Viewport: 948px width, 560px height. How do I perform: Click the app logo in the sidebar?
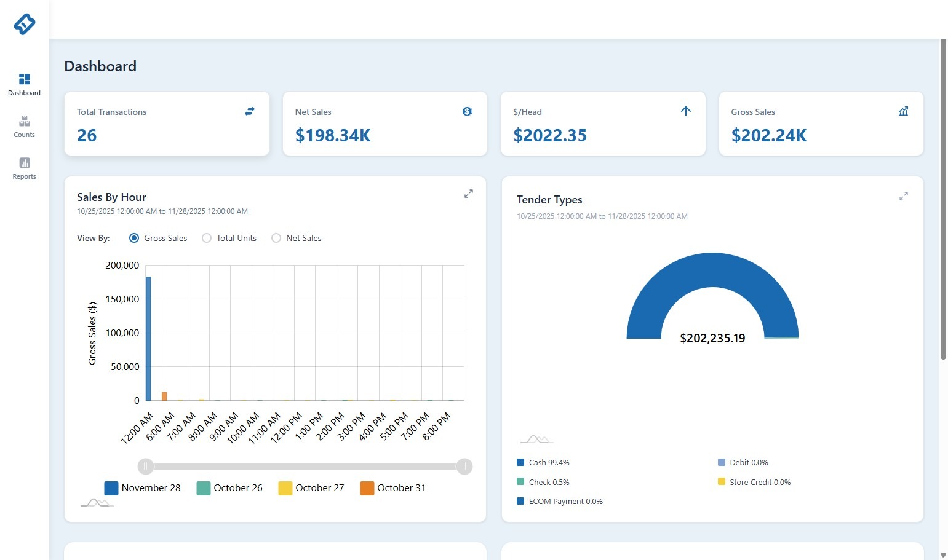point(24,24)
